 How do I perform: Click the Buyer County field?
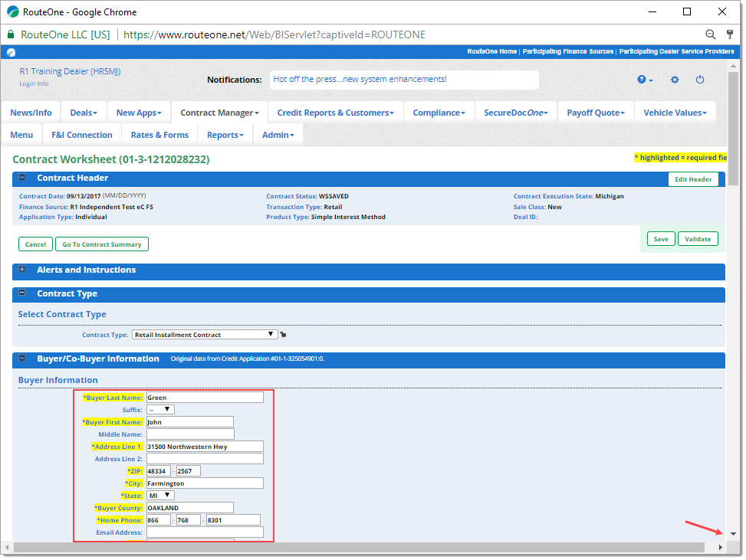(190, 508)
